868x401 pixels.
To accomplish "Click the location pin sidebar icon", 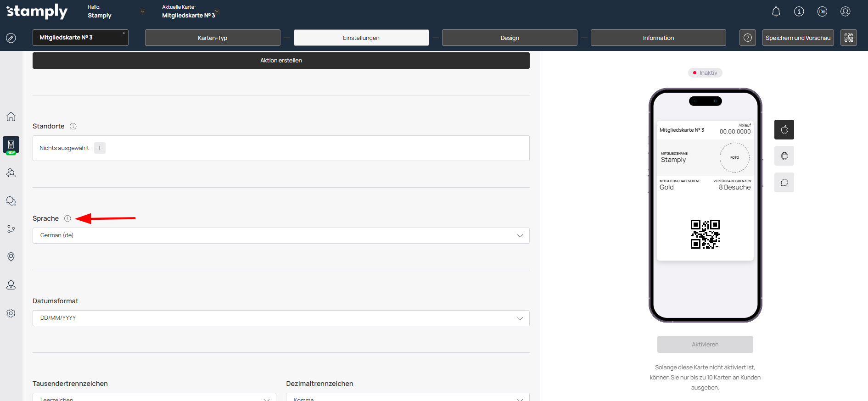I will pyautogui.click(x=11, y=257).
